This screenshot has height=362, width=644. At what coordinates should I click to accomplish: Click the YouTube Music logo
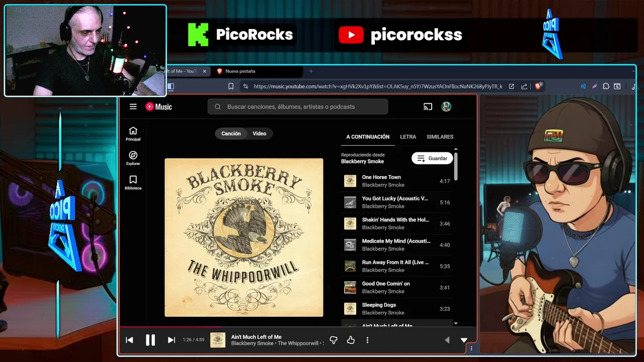[158, 107]
